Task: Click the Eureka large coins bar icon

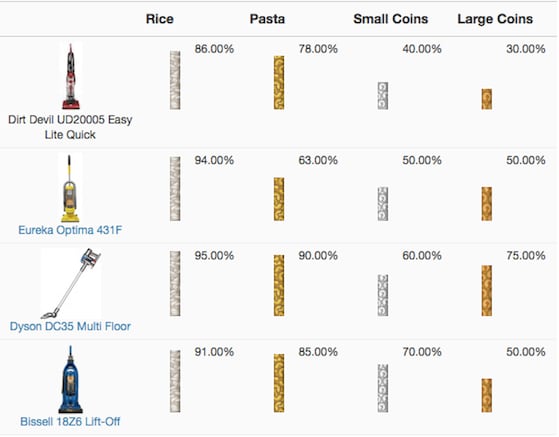Action: click(x=487, y=204)
